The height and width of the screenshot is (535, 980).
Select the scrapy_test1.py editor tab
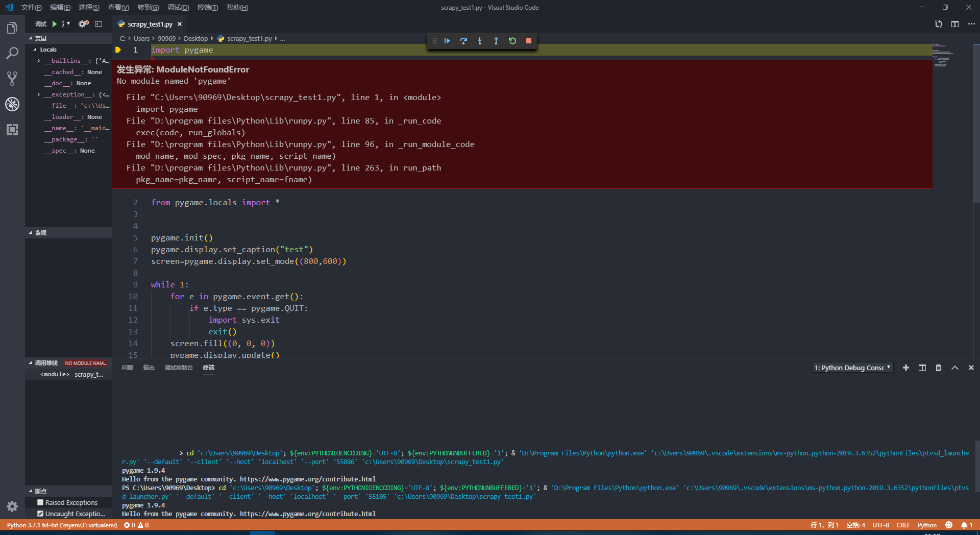[150, 24]
